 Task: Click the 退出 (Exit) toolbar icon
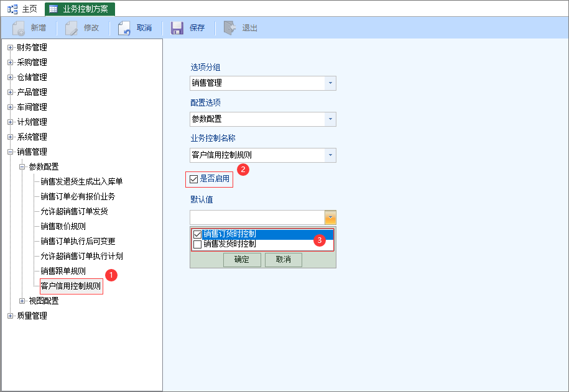[x=229, y=28]
